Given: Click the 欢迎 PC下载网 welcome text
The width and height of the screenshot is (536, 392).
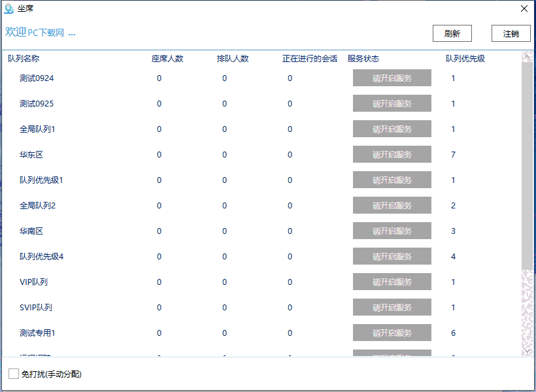Looking at the screenshot, I should pos(40,32).
